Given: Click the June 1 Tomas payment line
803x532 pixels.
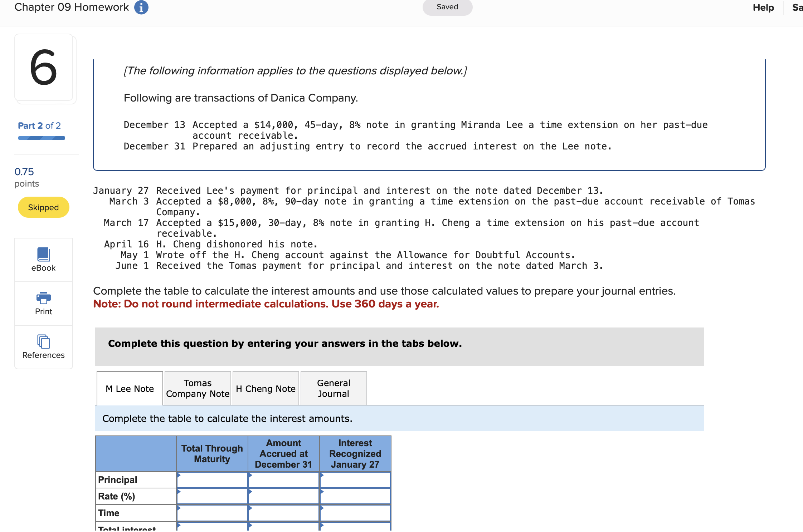Looking at the screenshot, I should point(359,266).
